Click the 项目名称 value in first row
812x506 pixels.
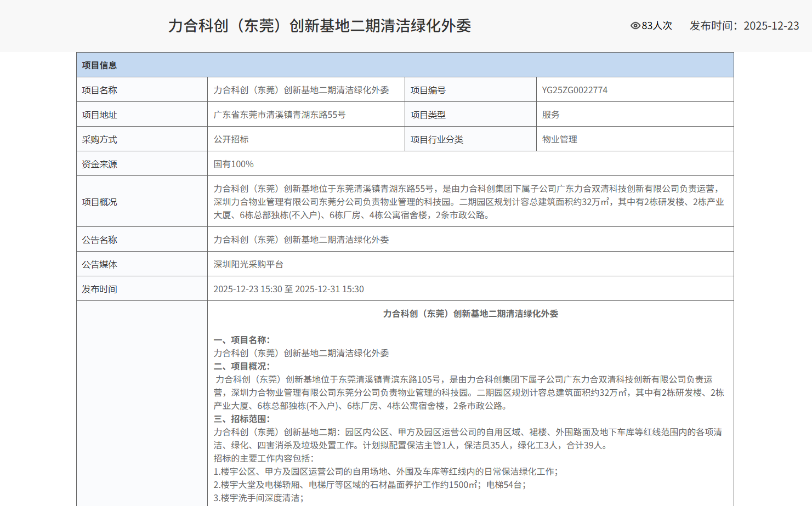click(301, 90)
